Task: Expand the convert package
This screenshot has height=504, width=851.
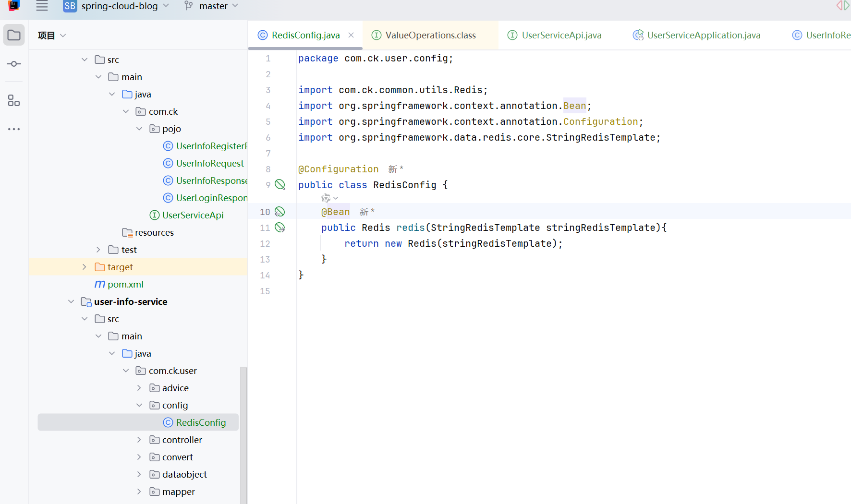Action: [x=139, y=457]
